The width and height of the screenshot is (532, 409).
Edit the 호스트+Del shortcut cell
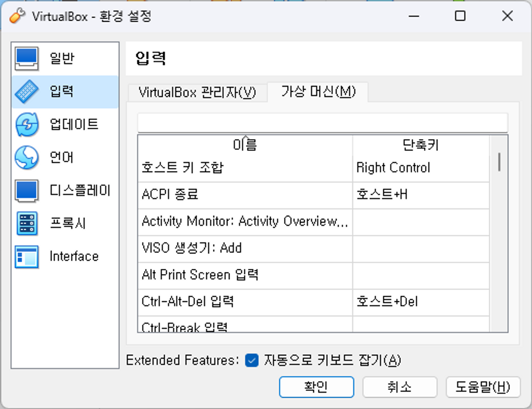421,302
